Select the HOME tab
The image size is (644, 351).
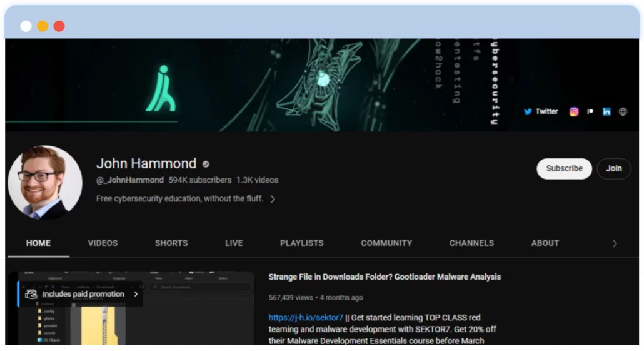(x=39, y=243)
